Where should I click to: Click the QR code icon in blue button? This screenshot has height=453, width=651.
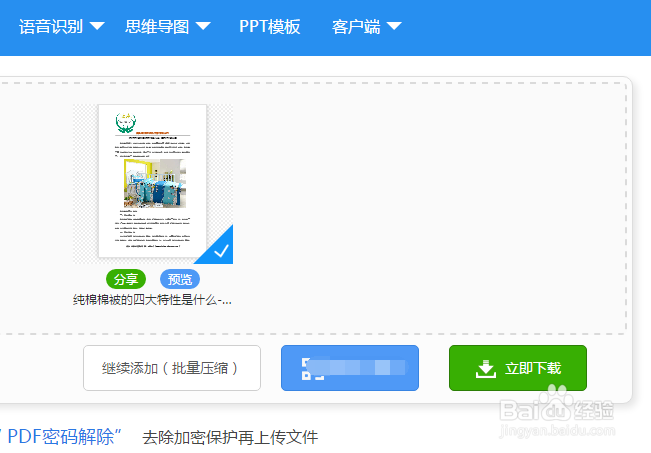pyautogui.click(x=312, y=368)
